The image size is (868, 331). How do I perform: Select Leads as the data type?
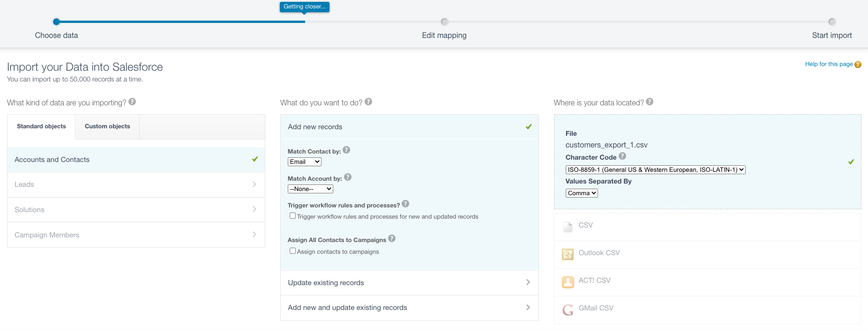click(x=136, y=184)
